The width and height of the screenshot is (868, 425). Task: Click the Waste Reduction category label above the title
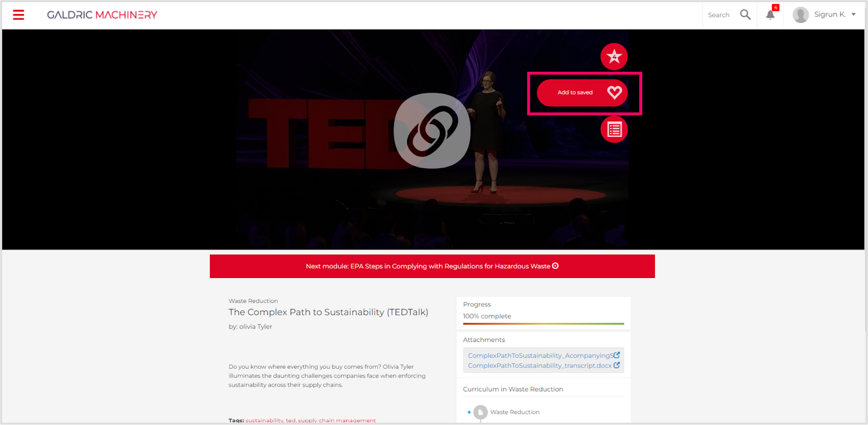pyautogui.click(x=253, y=301)
